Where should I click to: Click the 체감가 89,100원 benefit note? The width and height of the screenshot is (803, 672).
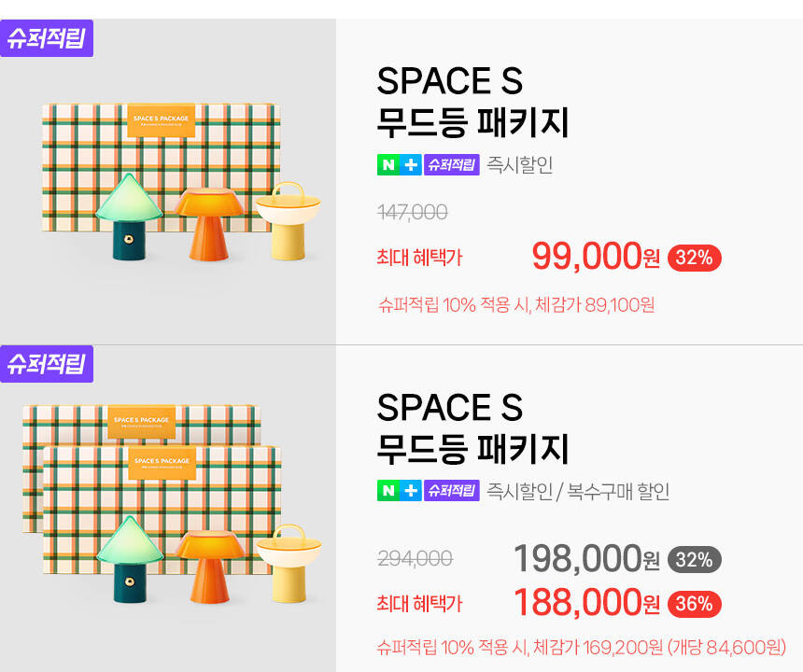[x=516, y=304]
